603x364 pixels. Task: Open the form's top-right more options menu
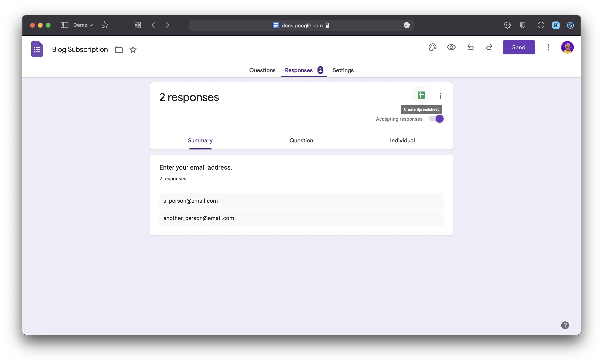pyautogui.click(x=548, y=47)
